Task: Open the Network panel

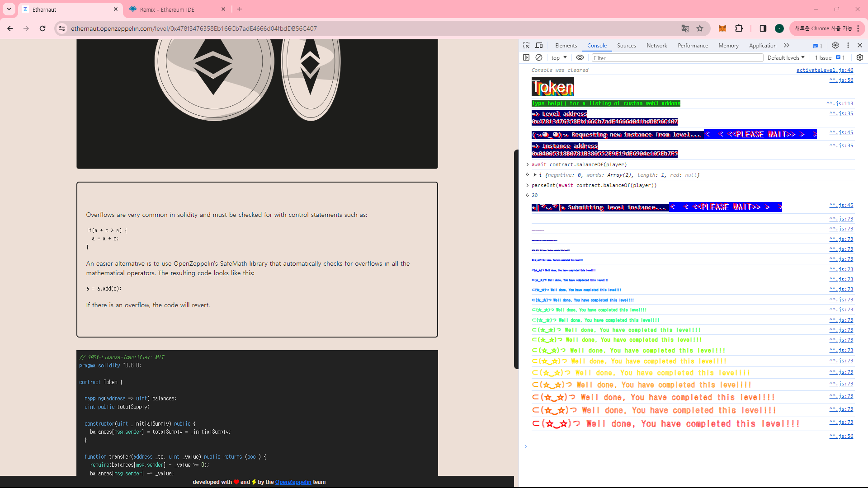Action: 656,46
